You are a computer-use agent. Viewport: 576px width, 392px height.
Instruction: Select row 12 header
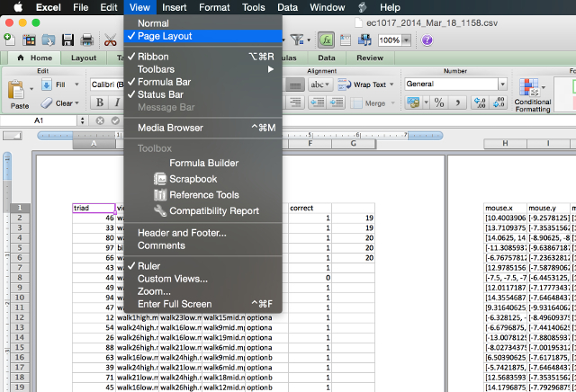click(x=20, y=317)
